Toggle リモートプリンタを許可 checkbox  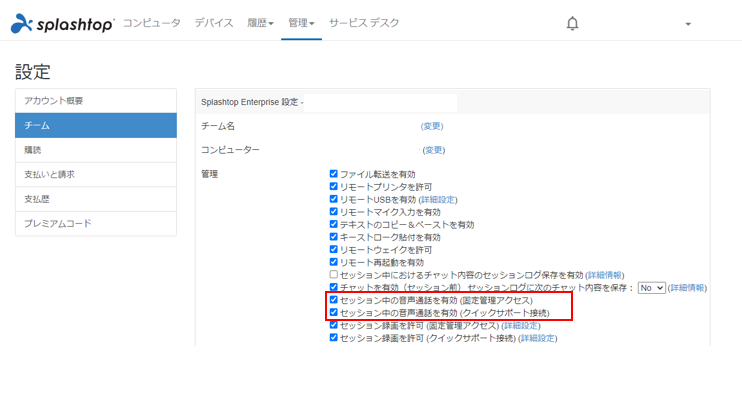[334, 186]
